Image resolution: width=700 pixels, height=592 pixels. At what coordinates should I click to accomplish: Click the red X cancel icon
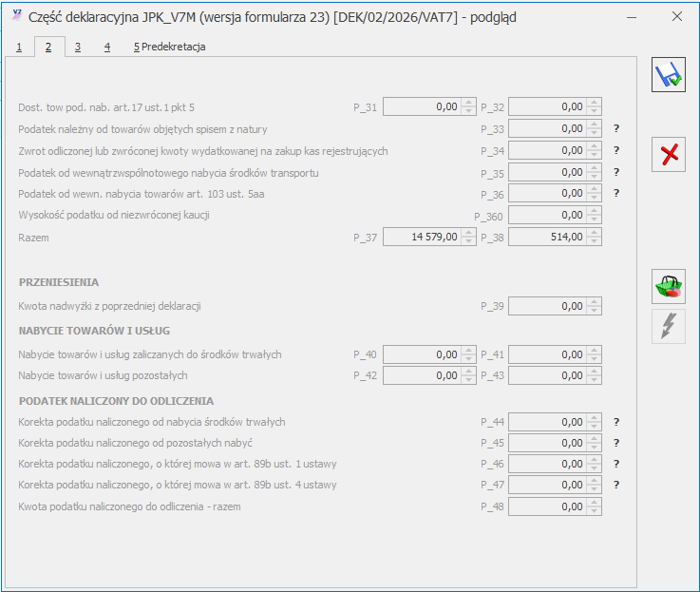pos(669,155)
